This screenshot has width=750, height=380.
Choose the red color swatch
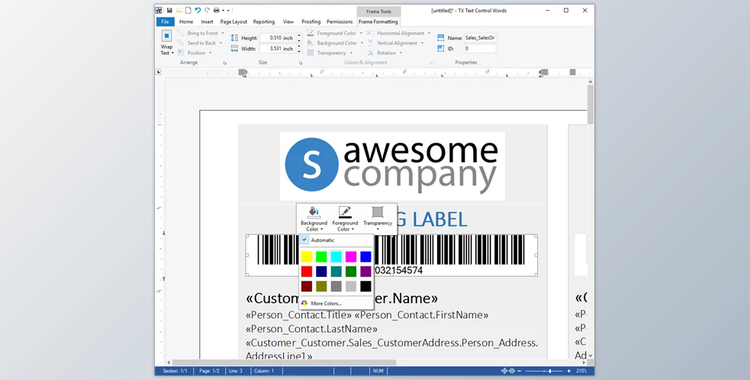tap(307, 272)
